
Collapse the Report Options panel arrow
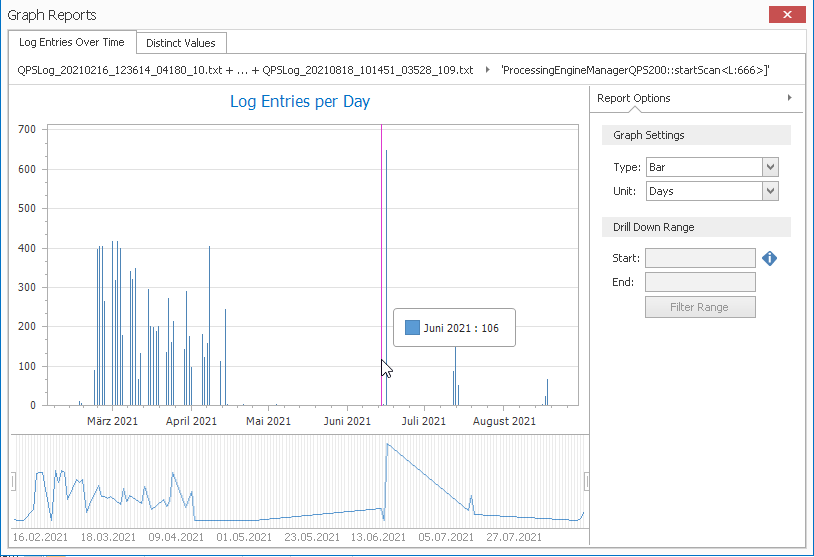(x=790, y=98)
